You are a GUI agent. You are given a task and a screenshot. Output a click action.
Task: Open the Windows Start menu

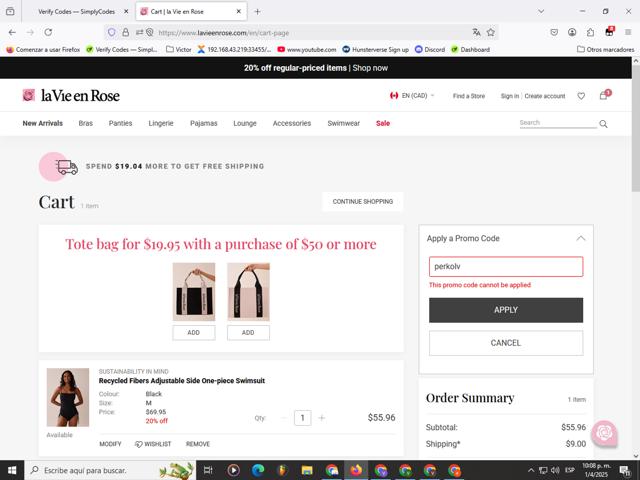pos(12,470)
